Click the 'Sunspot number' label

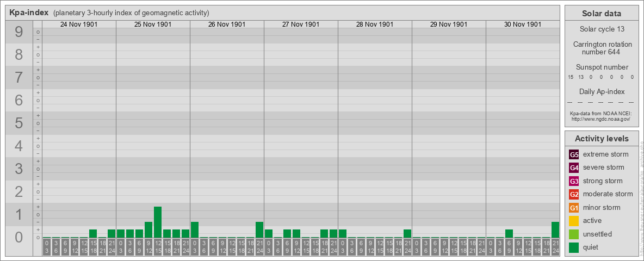tap(602, 67)
